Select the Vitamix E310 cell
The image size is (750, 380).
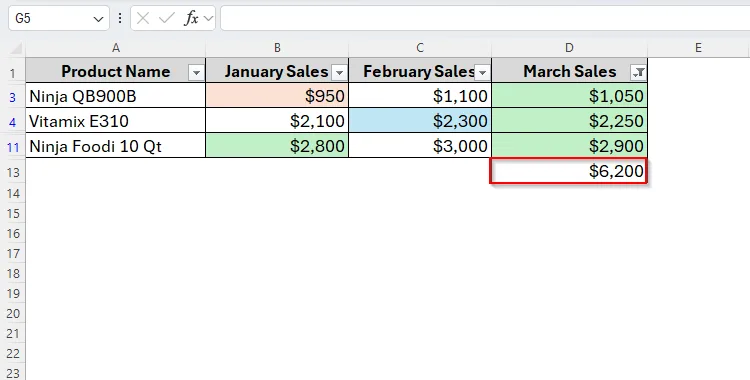click(x=116, y=121)
